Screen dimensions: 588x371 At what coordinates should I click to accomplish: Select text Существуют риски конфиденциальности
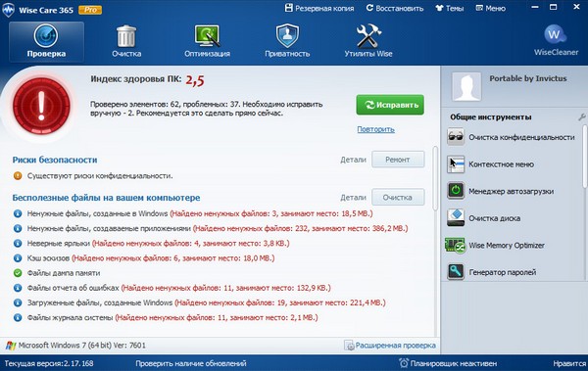[100, 176]
